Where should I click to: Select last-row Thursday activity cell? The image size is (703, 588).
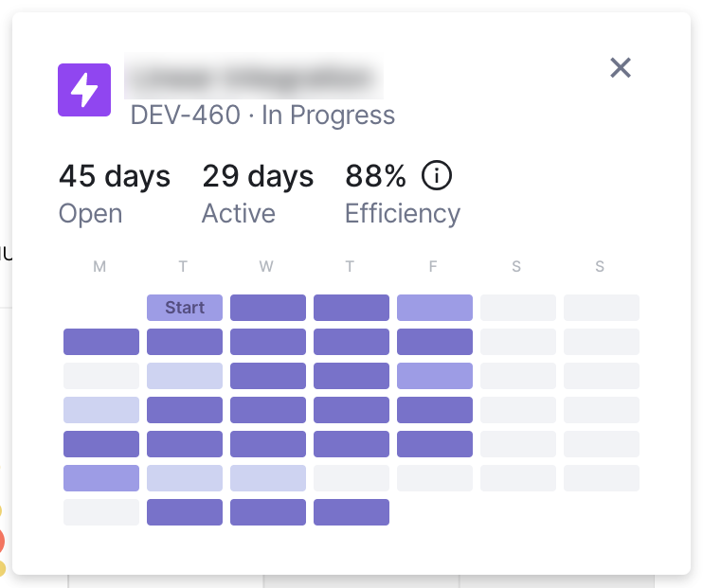(x=351, y=512)
